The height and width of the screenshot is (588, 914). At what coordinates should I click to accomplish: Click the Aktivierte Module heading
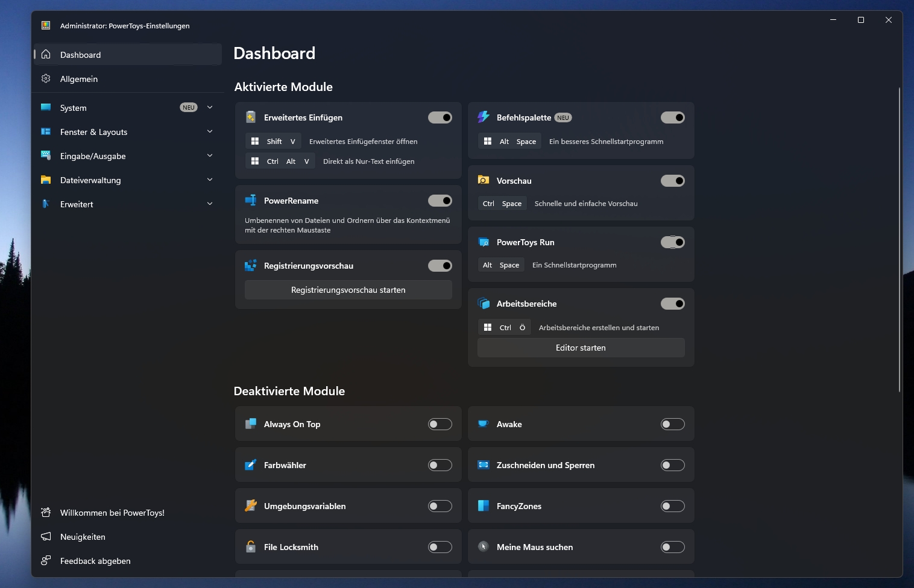(283, 87)
